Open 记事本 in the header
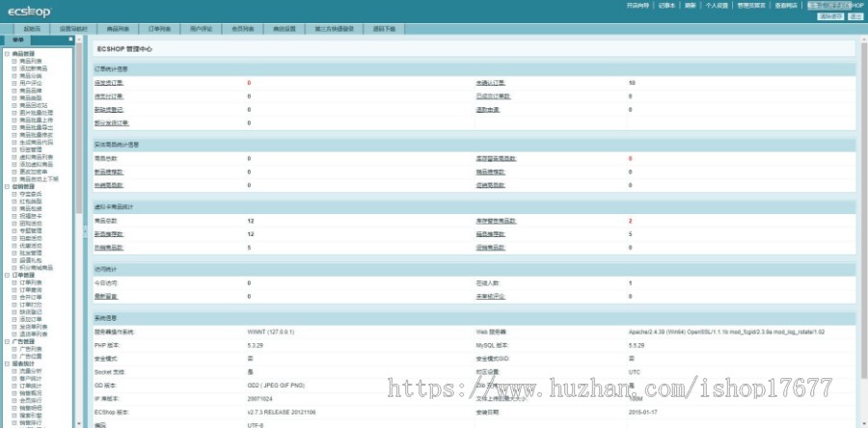This screenshot has height=428, width=868. tap(666, 6)
